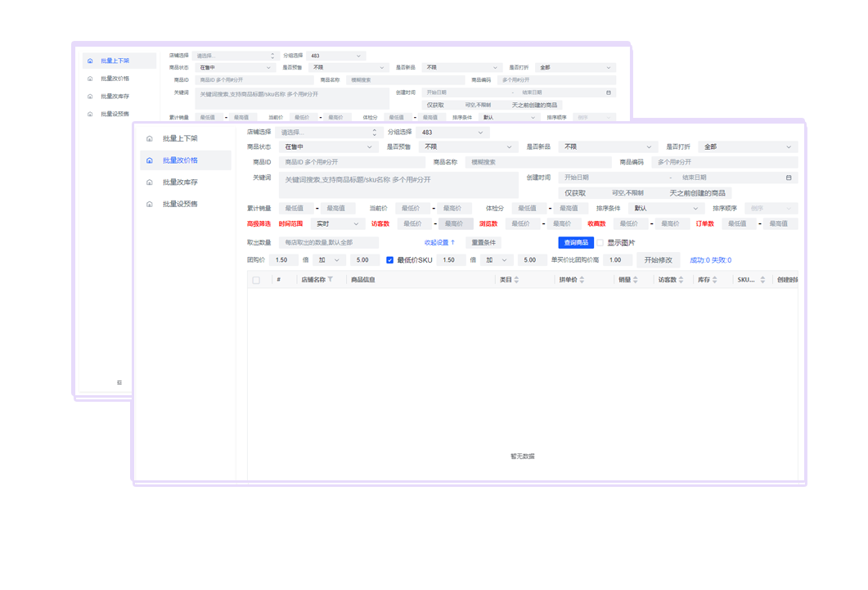Screen dimensions: 868x590
Task: Sort table by 库存 column arrows
Action: click(x=715, y=280)
